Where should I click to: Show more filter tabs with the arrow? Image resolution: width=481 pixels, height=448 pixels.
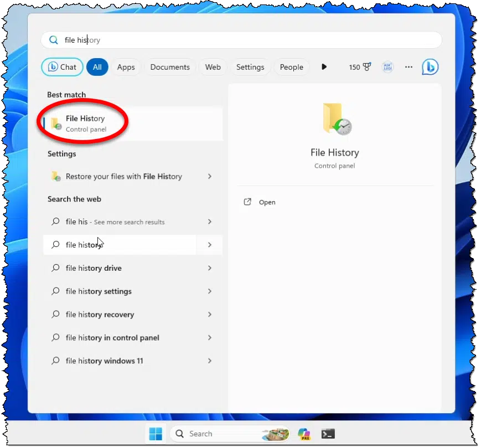tap(324, 67)
